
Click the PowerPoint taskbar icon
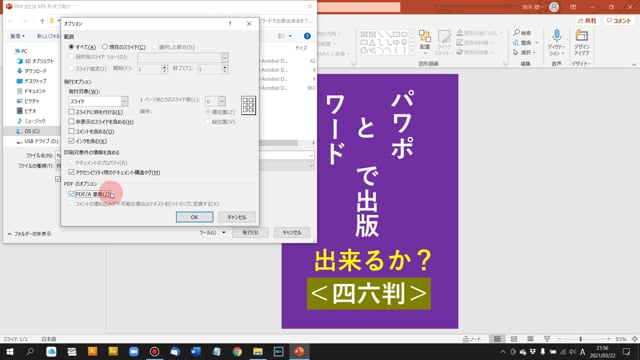click(x=299, y=351)
